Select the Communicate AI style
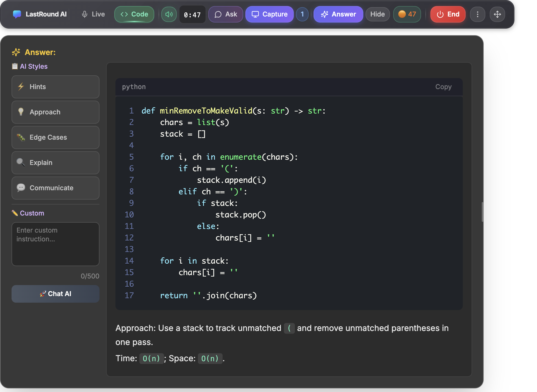The width and height of the screenshot is (537, 392). pos(56,188)
